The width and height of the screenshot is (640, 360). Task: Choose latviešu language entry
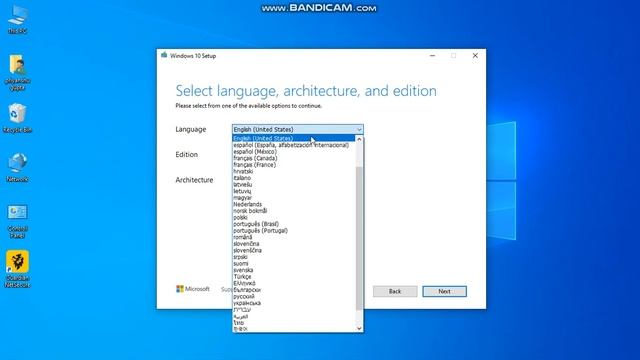point(294,184)
